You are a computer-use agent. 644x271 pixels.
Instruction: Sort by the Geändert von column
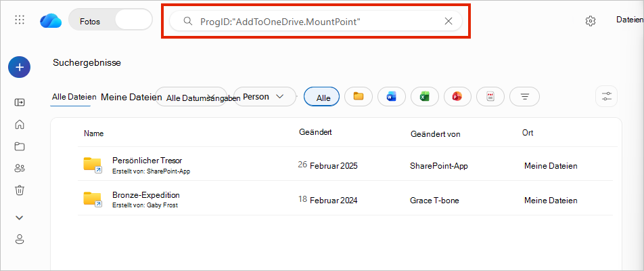pos(436,134)
